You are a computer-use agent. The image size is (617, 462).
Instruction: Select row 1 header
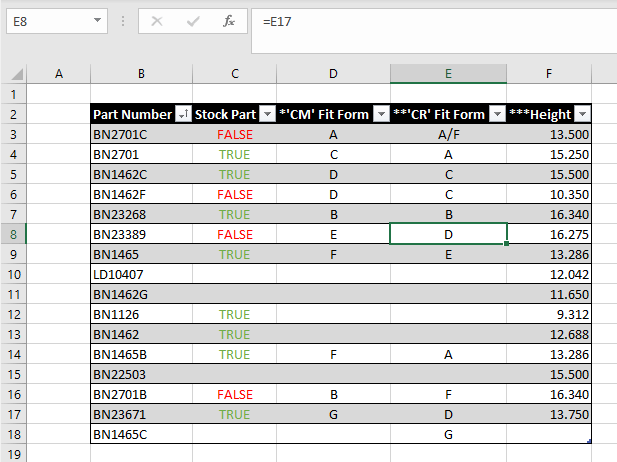pyautogui.click(x=13, y=94)
